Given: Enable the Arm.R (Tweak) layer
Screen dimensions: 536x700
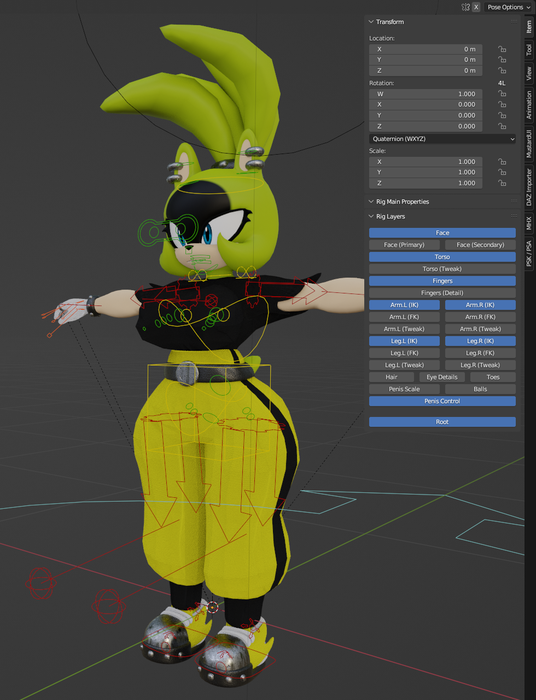Looking at the screenshot, I should [480, 329].
